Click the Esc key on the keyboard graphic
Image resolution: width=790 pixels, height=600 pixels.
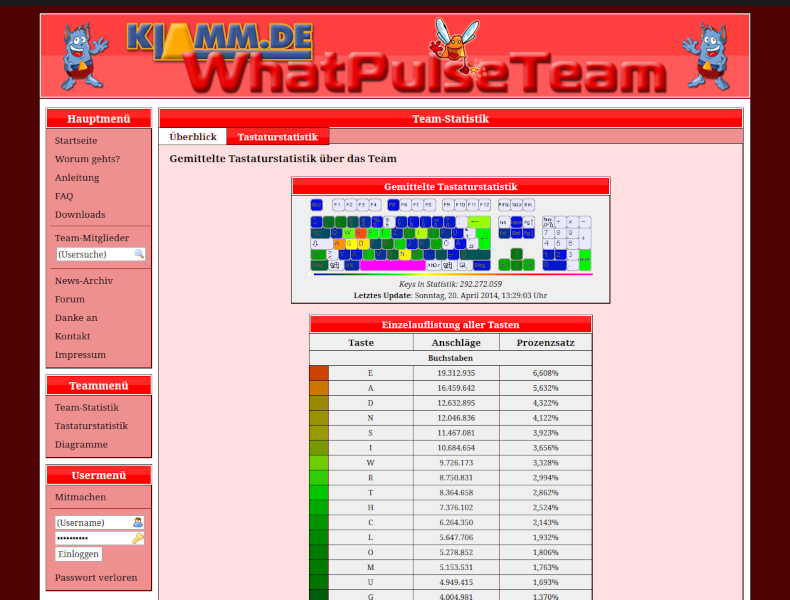click(x=316, y=205)
